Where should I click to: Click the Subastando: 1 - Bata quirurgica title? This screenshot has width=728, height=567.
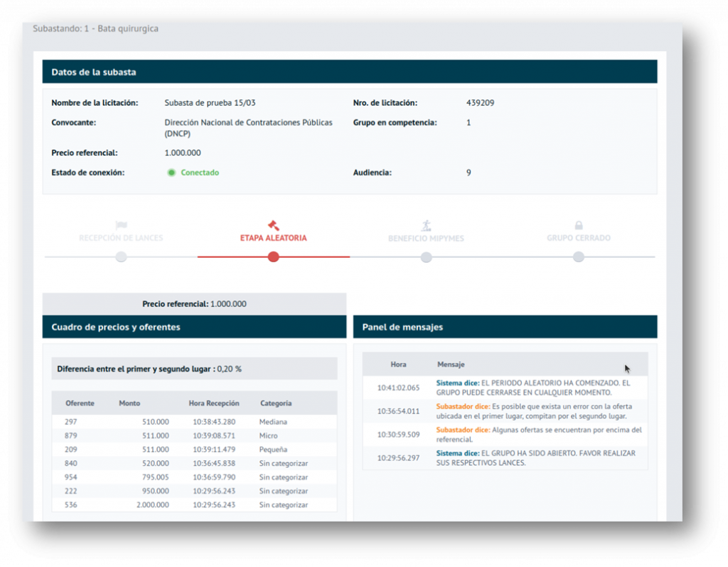pos(96,28)
